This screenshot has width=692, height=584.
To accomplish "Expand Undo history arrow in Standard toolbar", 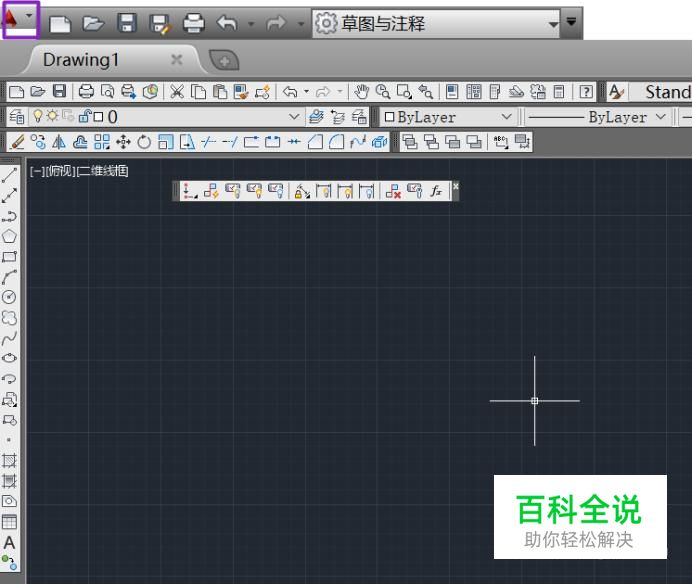I will pos(306,92).
